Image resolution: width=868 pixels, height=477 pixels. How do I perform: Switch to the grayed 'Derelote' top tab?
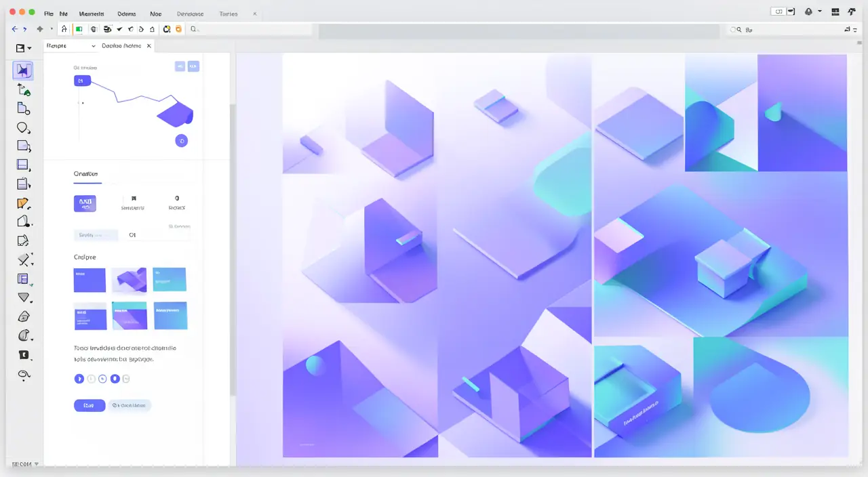coord(190,14)
